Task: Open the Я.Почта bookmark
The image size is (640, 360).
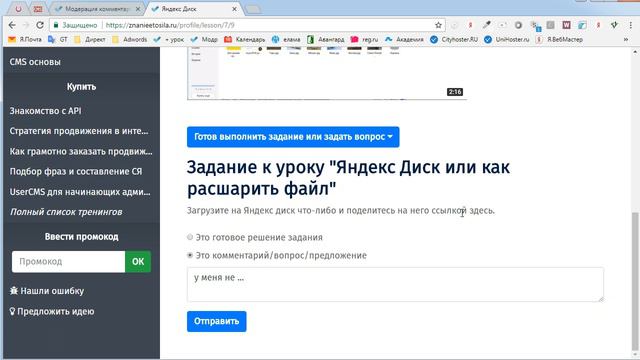Action: tap(25, 40)
